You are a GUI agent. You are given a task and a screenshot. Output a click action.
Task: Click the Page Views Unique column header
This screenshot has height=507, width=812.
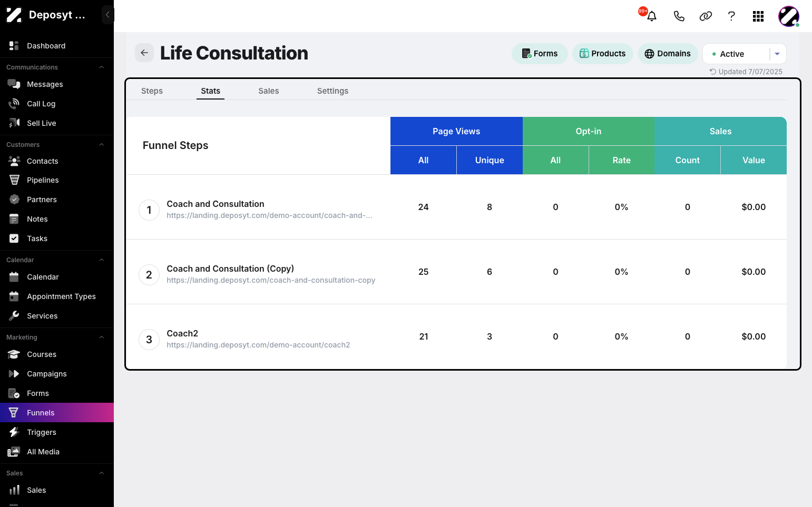pyautogui.click(x=490, y=160)
